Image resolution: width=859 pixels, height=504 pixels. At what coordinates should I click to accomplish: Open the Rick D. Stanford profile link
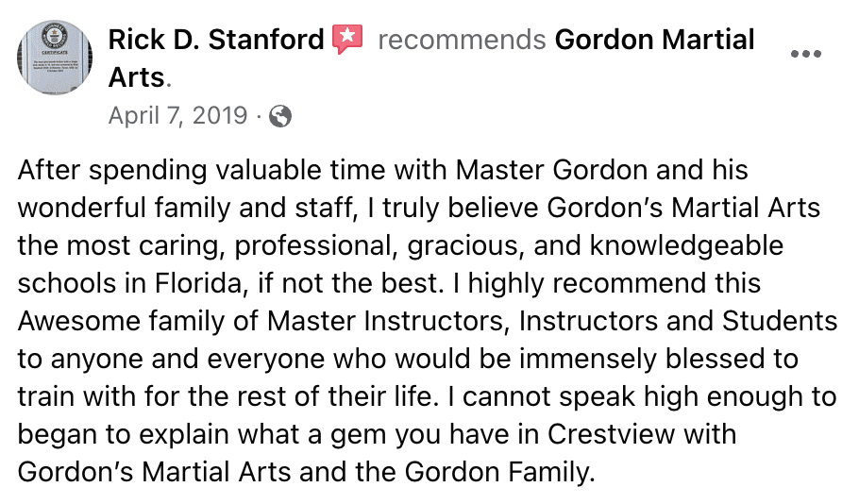216,41
